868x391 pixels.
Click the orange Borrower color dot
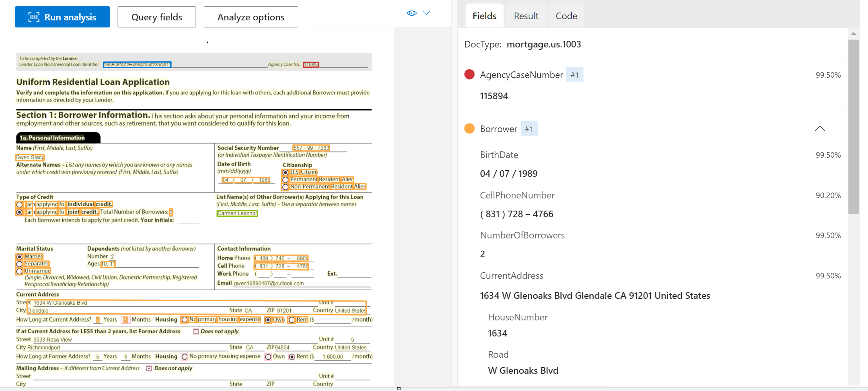tap(469, 129)
